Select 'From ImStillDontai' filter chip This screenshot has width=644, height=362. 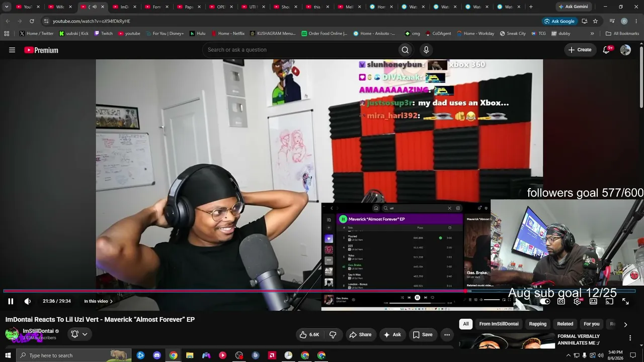coord(499,324)
